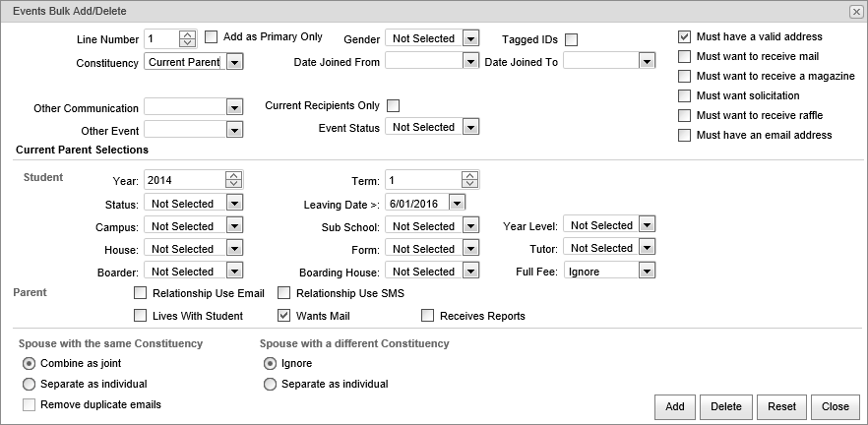Open the Date Joined From picker
868x425 pixels.
(x=470, y=61)
